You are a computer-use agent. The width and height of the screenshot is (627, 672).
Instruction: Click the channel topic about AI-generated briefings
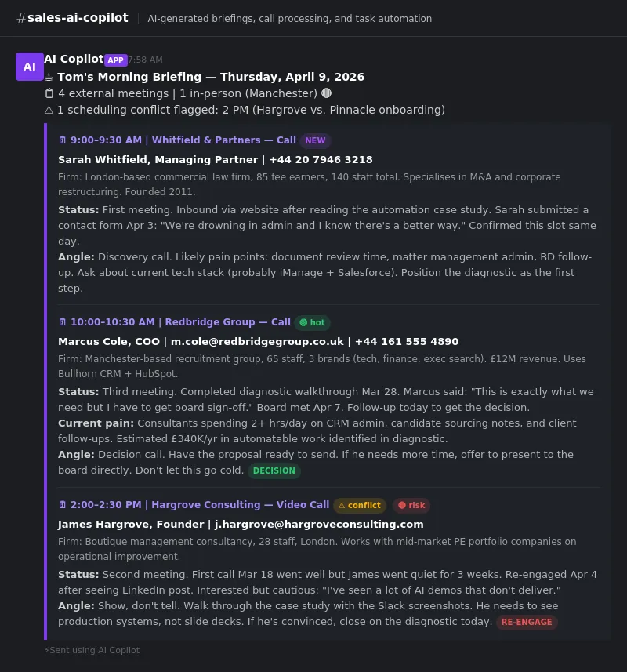point(289,19)
